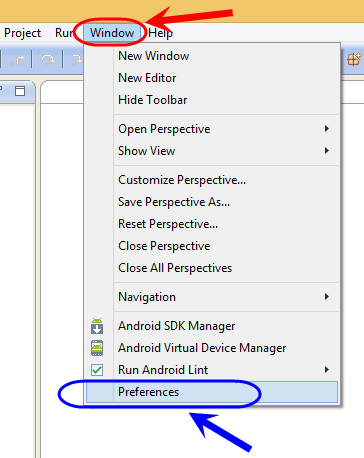Viewport: 364px width, 458px height.
Task: Expand the Run Android Lint submenu arrow
Action: 327,369
